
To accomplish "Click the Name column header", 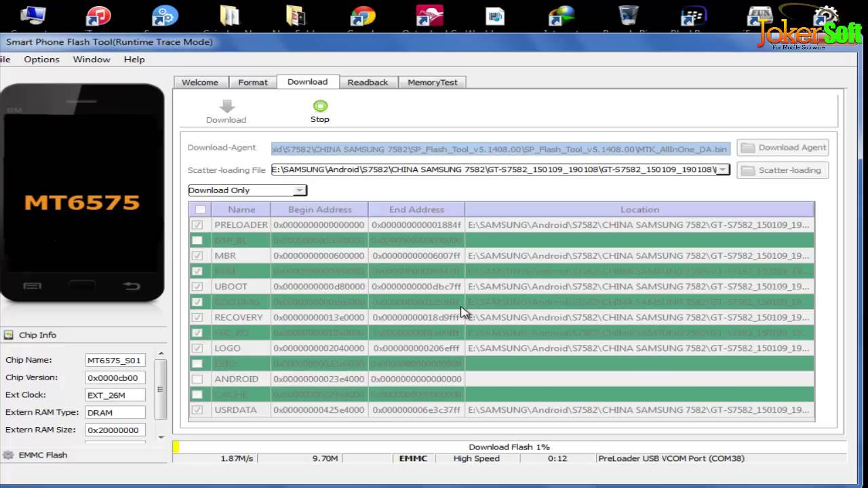I will point(241,209).
